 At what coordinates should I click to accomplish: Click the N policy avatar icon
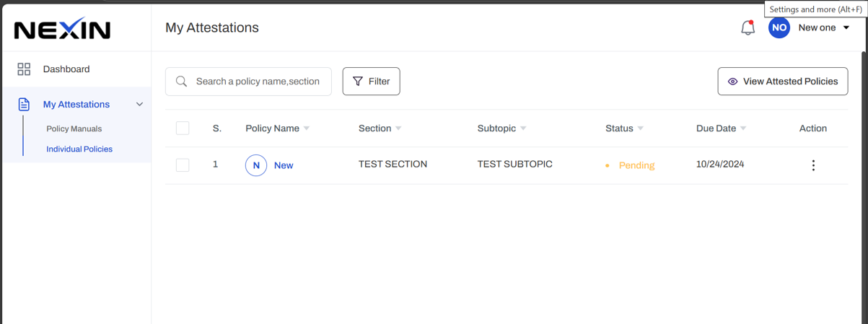click(256, 165)
